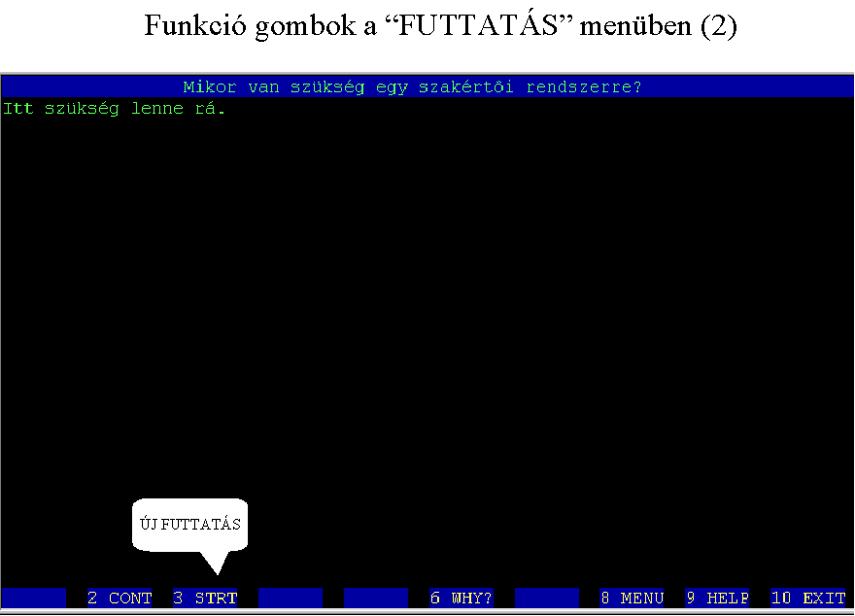Click the answer text 'Itt szükség lenne rá.'
Screen dimensions: 855x616
pos(114,109)
